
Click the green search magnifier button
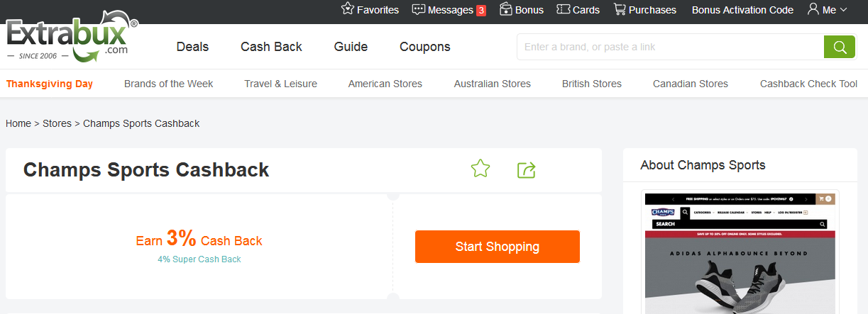[840, 47]
